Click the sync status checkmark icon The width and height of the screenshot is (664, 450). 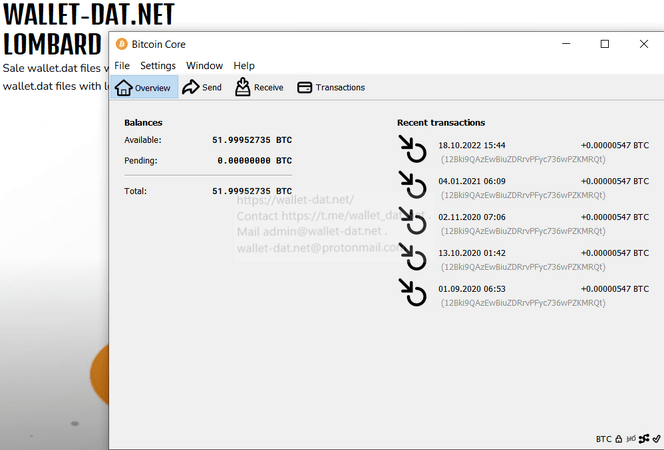pos(656,439)
